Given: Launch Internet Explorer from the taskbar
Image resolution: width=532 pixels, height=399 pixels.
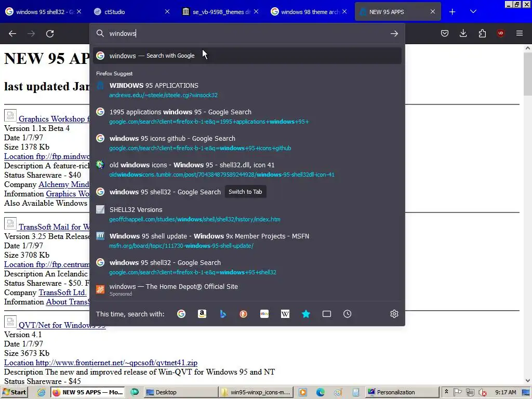Looking at the screenshot, I should (x=42, y=392).
